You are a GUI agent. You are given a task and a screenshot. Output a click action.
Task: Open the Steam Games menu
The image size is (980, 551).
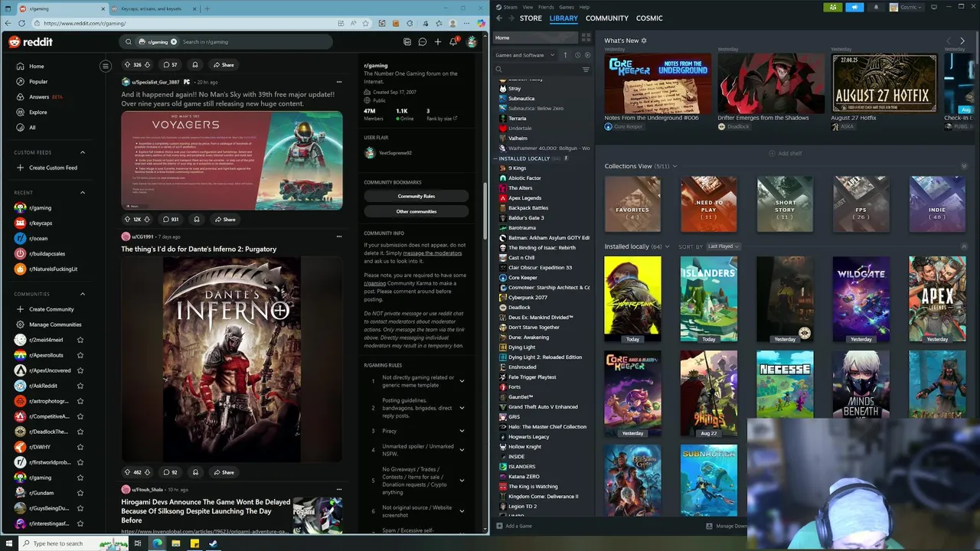click(x=567, y=7)
